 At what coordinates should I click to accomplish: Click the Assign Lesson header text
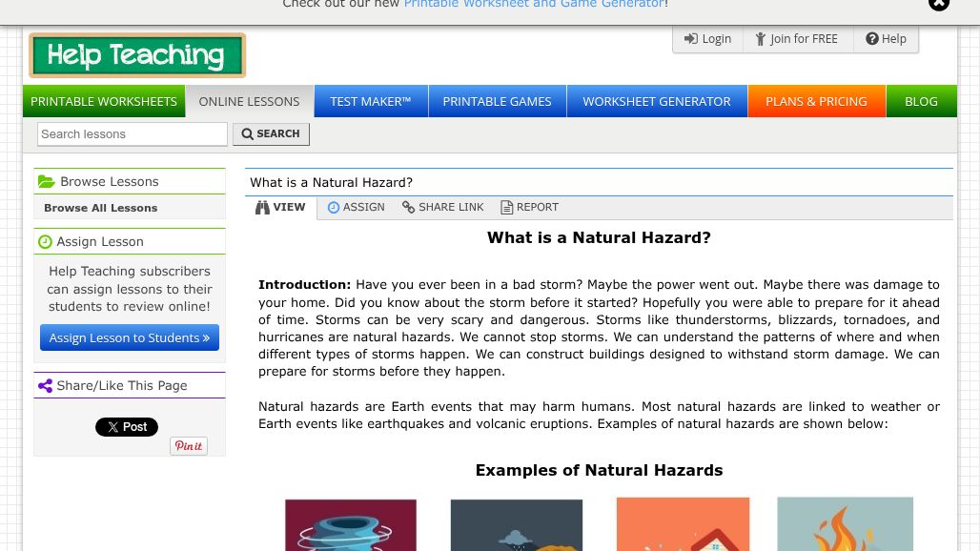[x=100, y=242]
